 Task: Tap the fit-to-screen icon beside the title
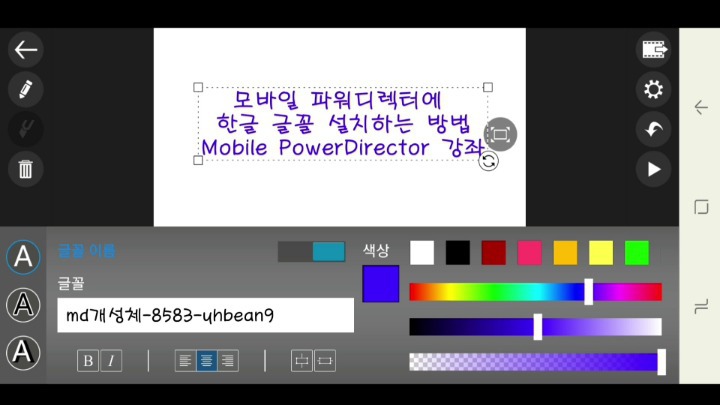pos(500,134)
